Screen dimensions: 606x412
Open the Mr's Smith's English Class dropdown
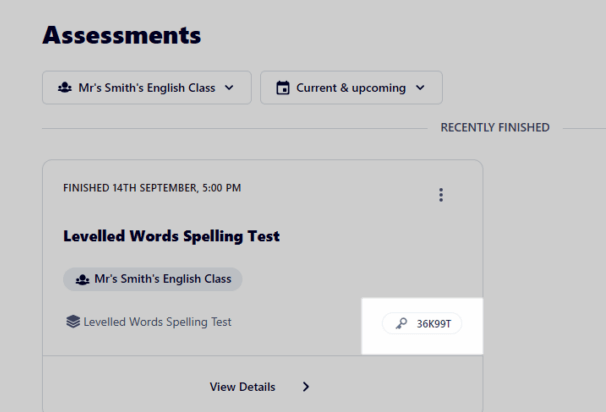point(147,88)
